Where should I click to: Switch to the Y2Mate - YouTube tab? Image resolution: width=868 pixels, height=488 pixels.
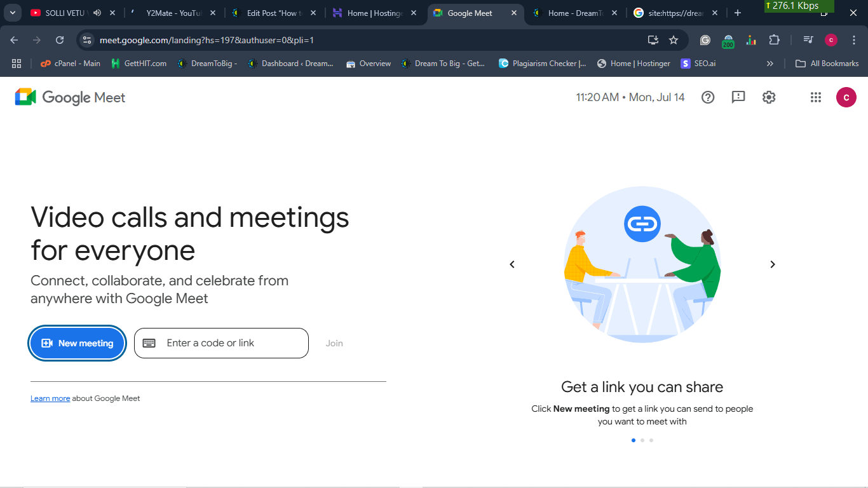(173, 13)
